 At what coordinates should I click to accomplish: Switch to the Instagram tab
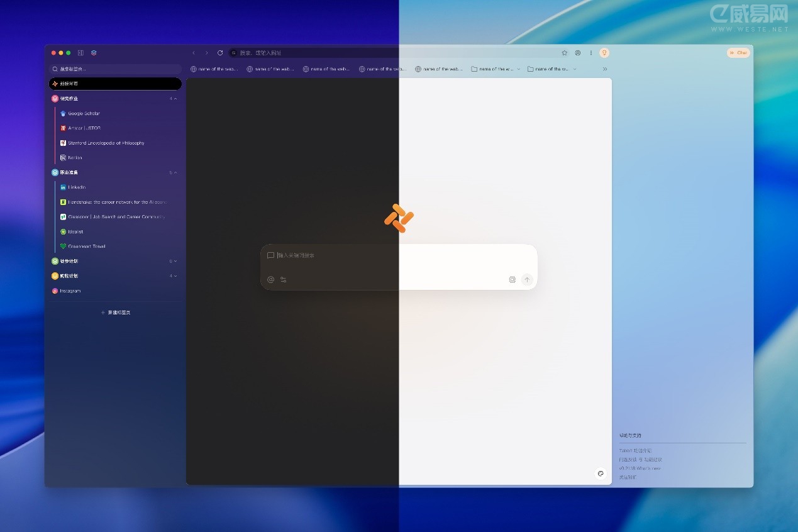(x=70, y=291)
